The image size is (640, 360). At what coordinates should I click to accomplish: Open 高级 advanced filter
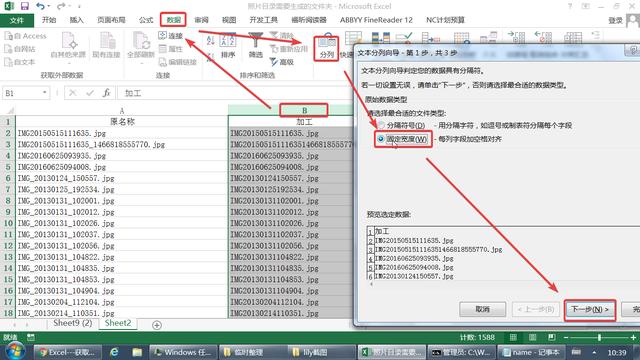click(x=282, y=62)
